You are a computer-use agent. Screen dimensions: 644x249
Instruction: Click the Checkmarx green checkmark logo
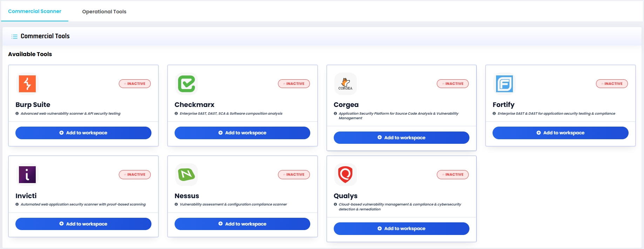click(187, 84)
